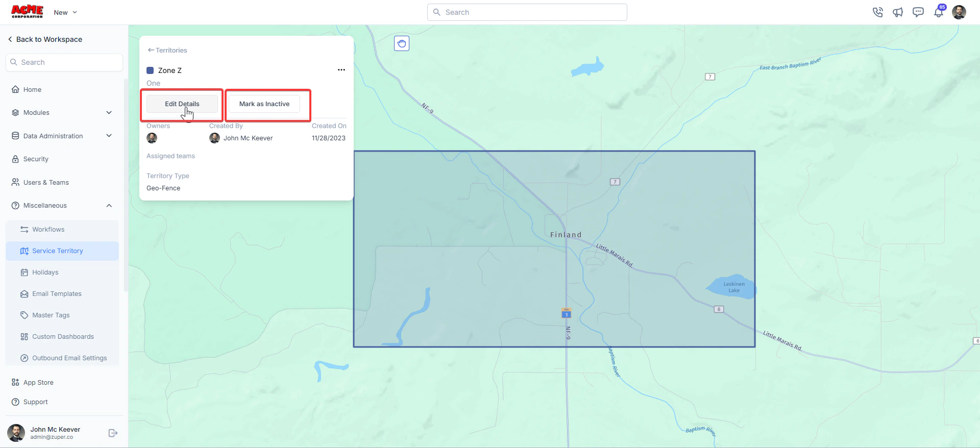Click the Zone Z territory title
Image resolution: width=980 pixels, height=448 pixels.
coord(170,70)
